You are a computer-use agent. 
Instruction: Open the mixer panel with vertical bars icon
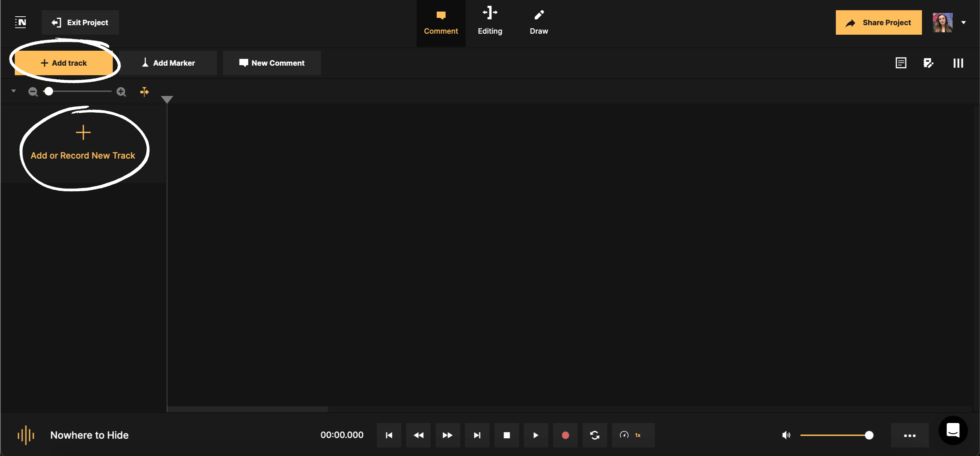(x=958, y=63)
